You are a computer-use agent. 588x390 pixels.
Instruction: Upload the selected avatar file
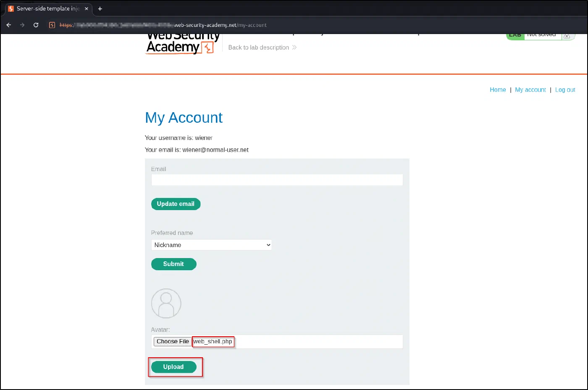point(173,367)
